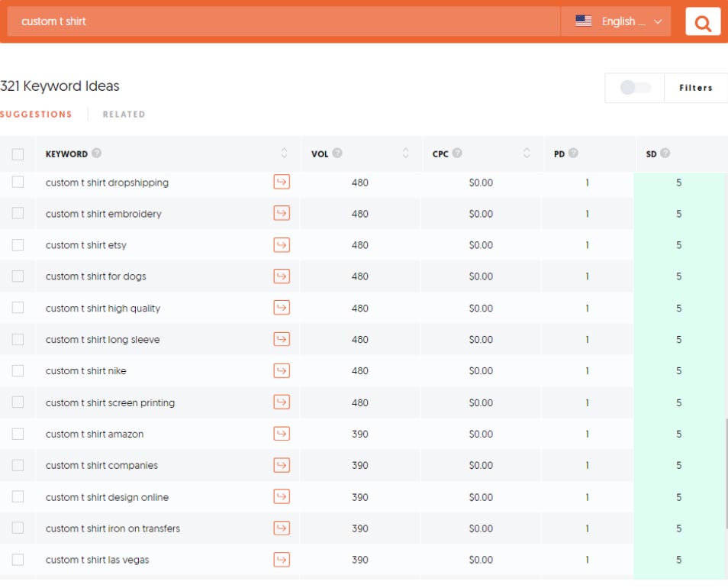Sort table by VOL column arrows

tap(405, 153)
